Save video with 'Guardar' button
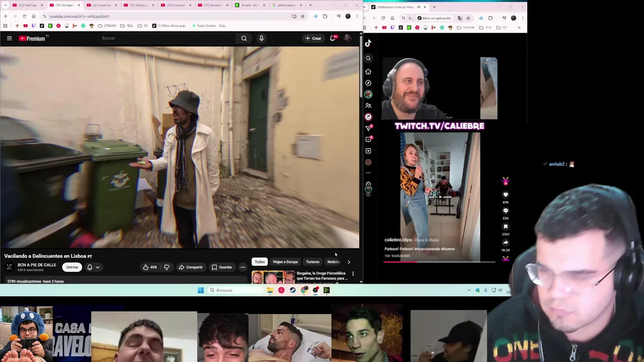The image size is (644, 362). click(x=222, y=267)
